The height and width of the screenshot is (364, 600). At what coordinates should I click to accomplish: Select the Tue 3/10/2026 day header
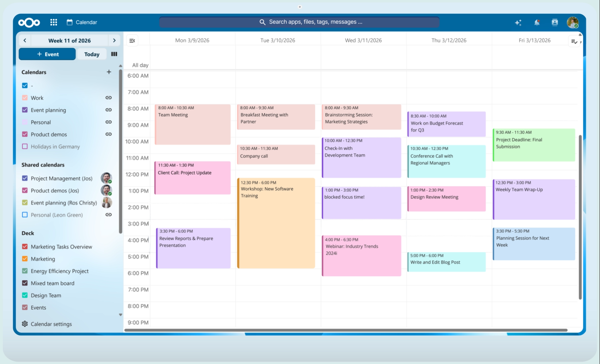[278, 40]
